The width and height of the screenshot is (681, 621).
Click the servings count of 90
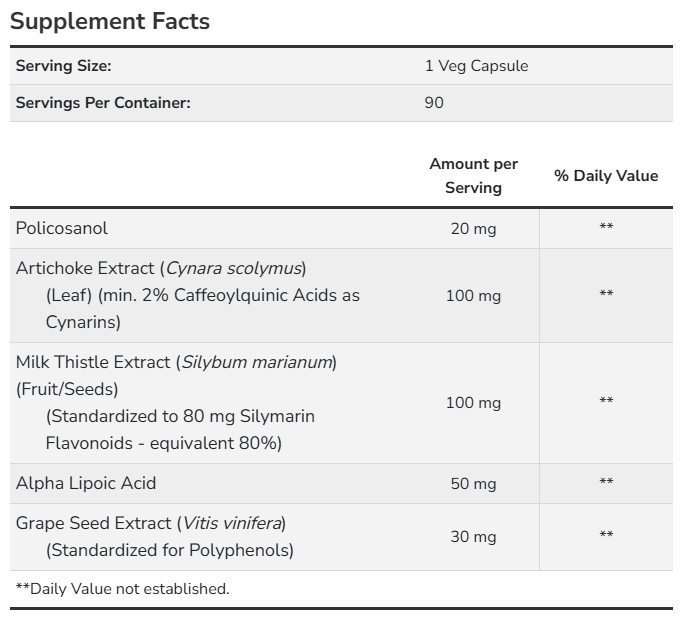point(434,102)
